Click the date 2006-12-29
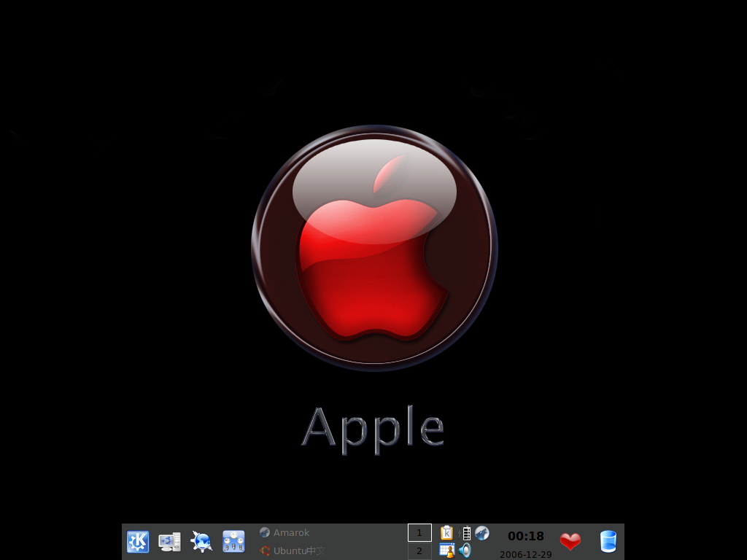The width and height of the screenshot is (747, 560). pyautogui.click(x=526, y=555)
